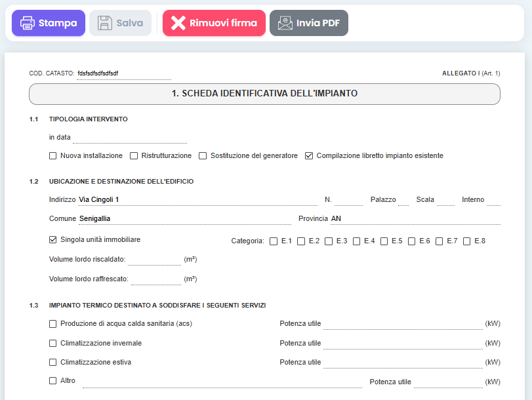The image size is (532, 400).
Task: Check Ristrutturazione checkbox
Action: tap(134, 155)
